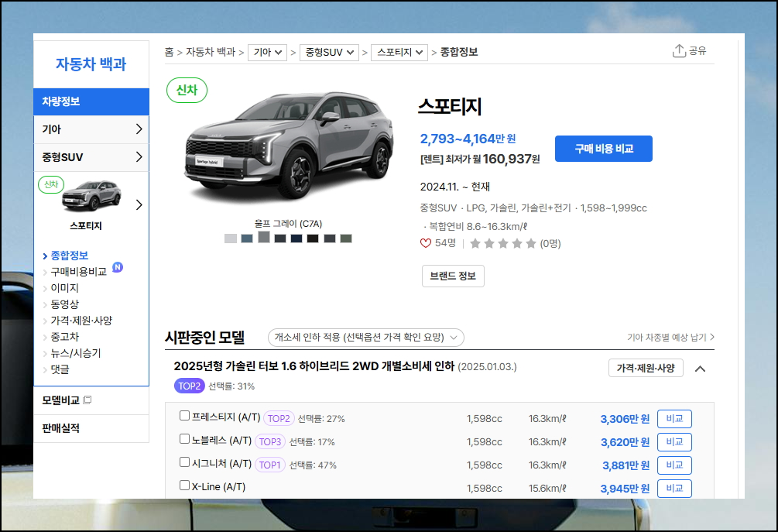Click the N badge beside 구매비용비교
Viewport: 778px width, 532px height.
click(118, 267)
